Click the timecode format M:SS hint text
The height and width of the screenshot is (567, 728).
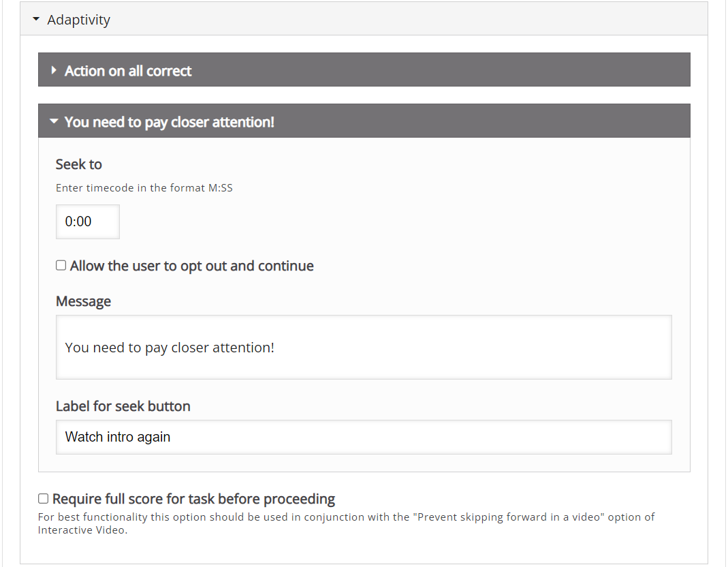pyautogui.click(x=144, y=188)
